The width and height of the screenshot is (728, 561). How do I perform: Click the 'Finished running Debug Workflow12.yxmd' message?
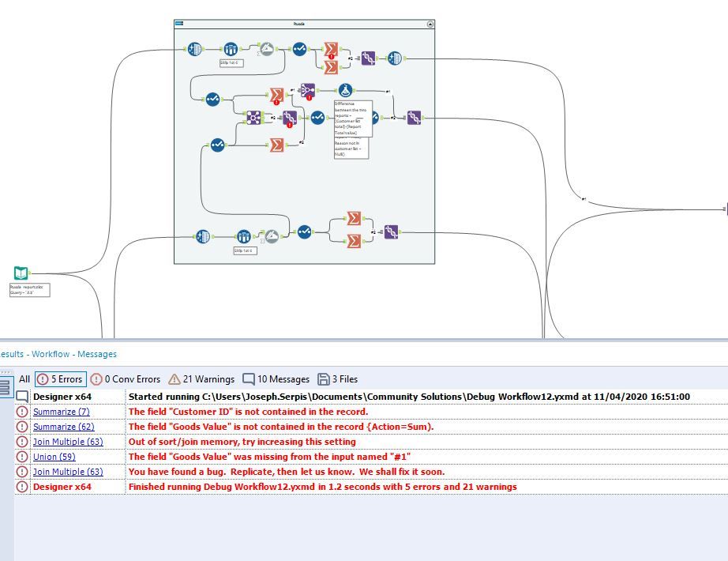[x=323, y=487]
